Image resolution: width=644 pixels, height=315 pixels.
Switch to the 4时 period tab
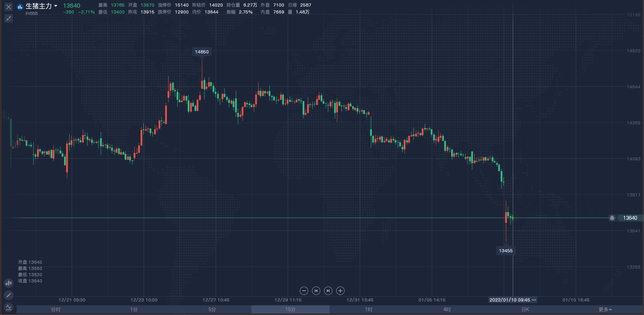coord(447,309)
